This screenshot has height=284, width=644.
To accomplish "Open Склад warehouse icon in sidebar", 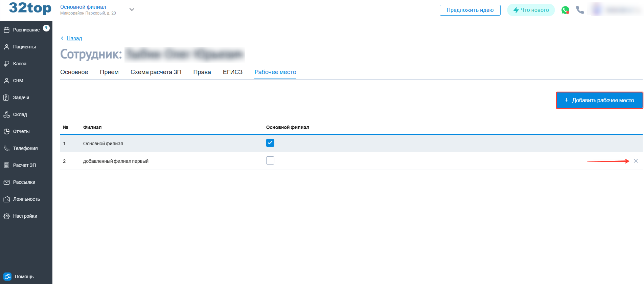I will pyautogui.click(x=6, y=114).
